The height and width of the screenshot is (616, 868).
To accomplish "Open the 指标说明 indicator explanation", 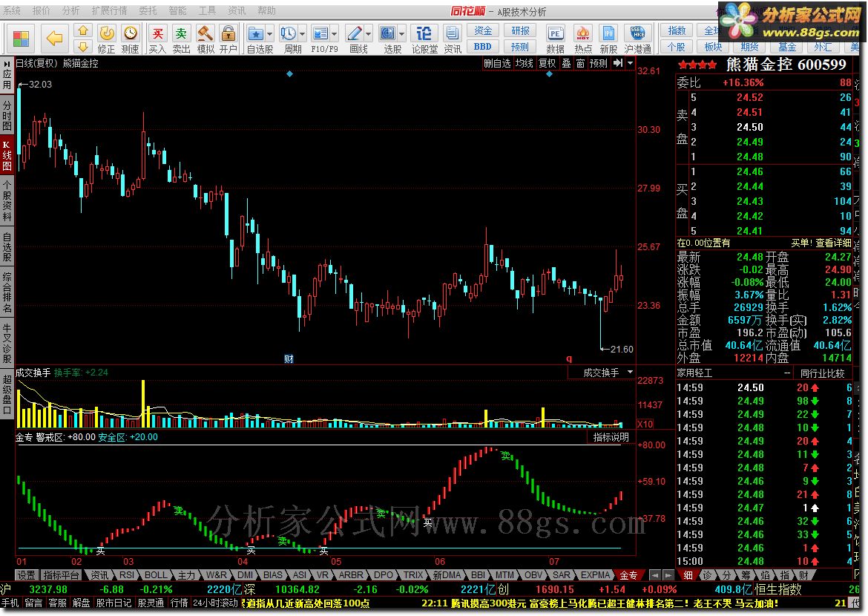I will pos(611,437).
